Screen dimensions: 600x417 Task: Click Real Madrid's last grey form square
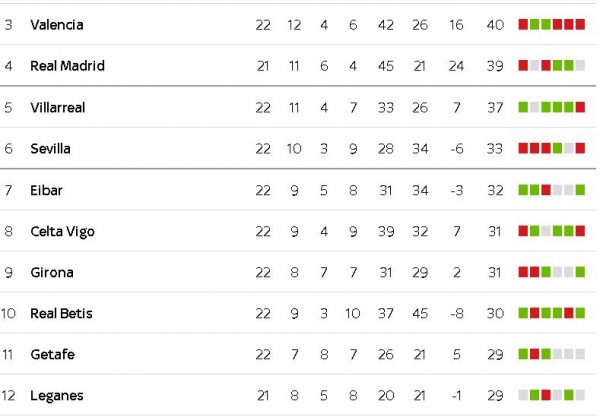(580, 66)
